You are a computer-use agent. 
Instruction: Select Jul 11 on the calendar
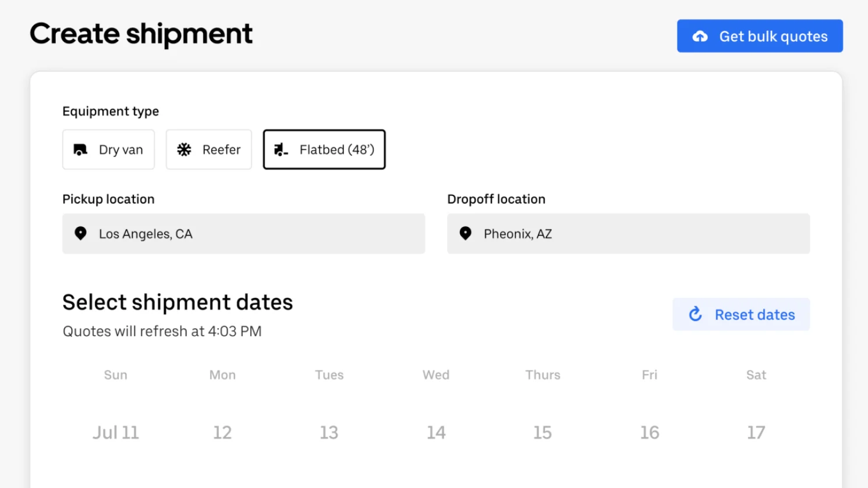point(115,432)
